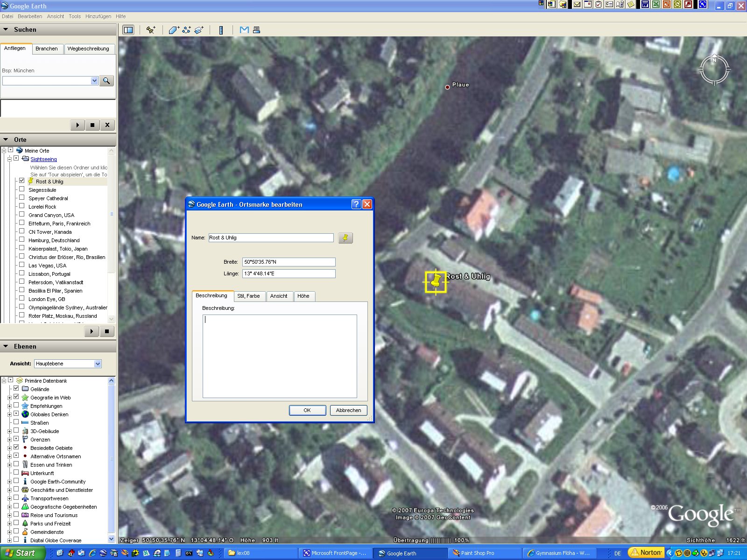Open the Sightseeing folder link
The width and height of the screenshot is (747, 560).
click(x=43, y=159)
